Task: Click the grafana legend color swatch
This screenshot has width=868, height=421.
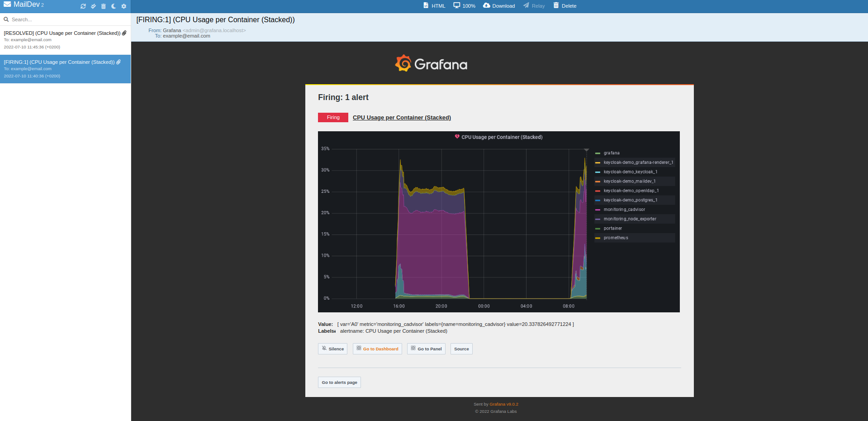Action: pyautogui.click(x=598, y=153)
